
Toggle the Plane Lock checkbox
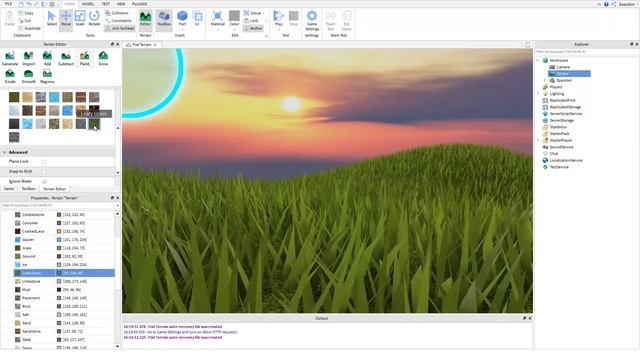click(44, 162)
